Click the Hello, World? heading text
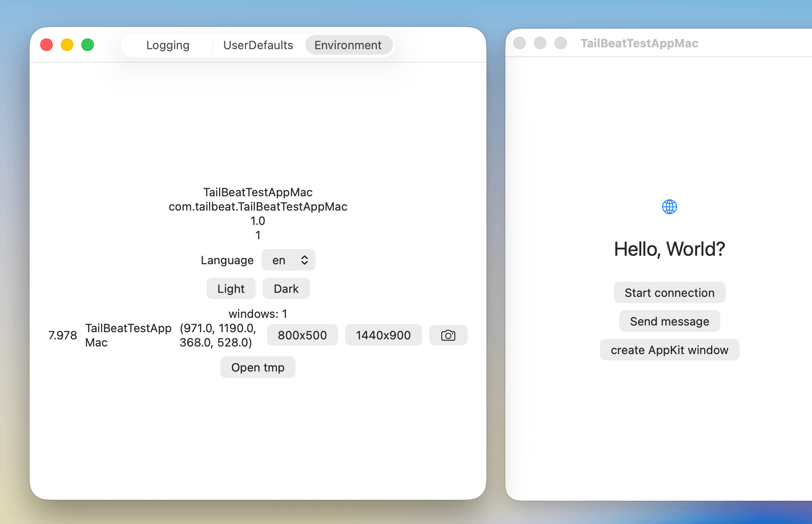This screenshot has width=812, height=524. tap(669, 249)
